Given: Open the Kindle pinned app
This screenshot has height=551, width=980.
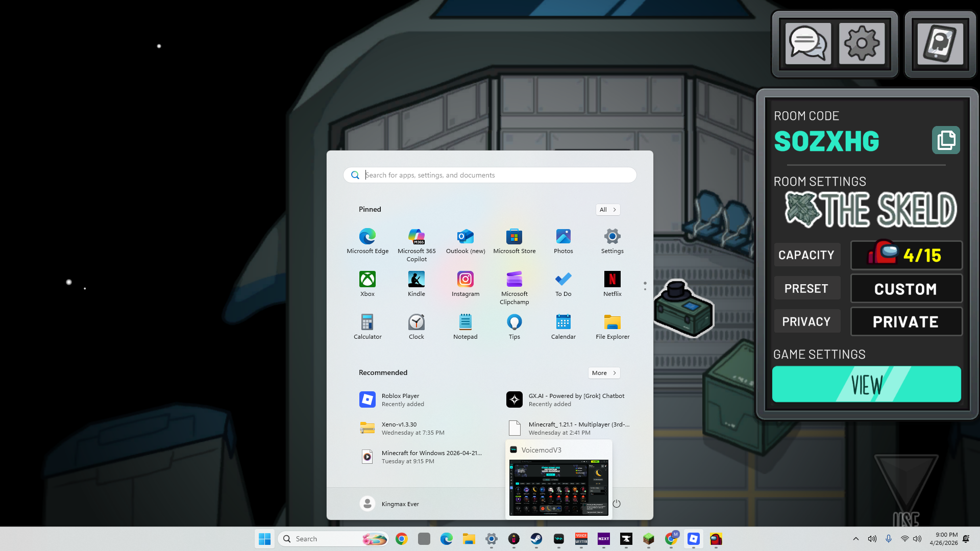Looking at the screenshot, I should [416, 284].
